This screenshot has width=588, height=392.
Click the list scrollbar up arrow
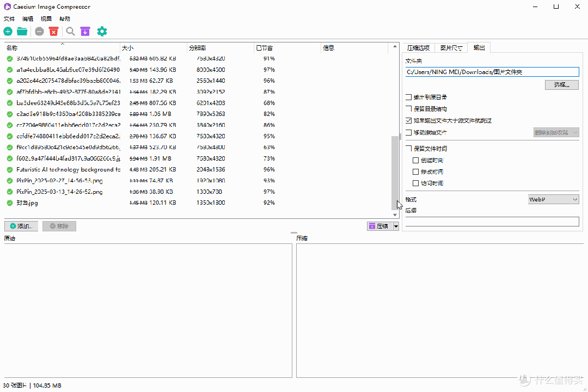click(x=395, y=46)
